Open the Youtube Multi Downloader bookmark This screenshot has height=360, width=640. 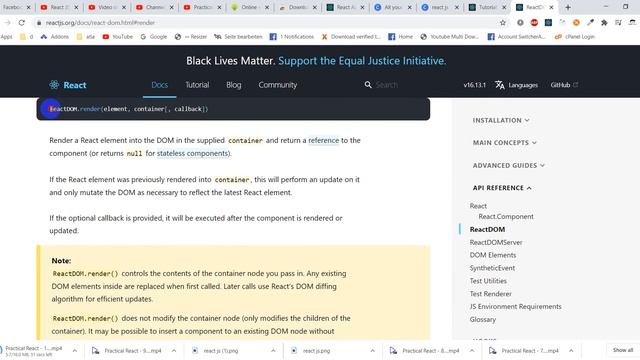(449, 37)
